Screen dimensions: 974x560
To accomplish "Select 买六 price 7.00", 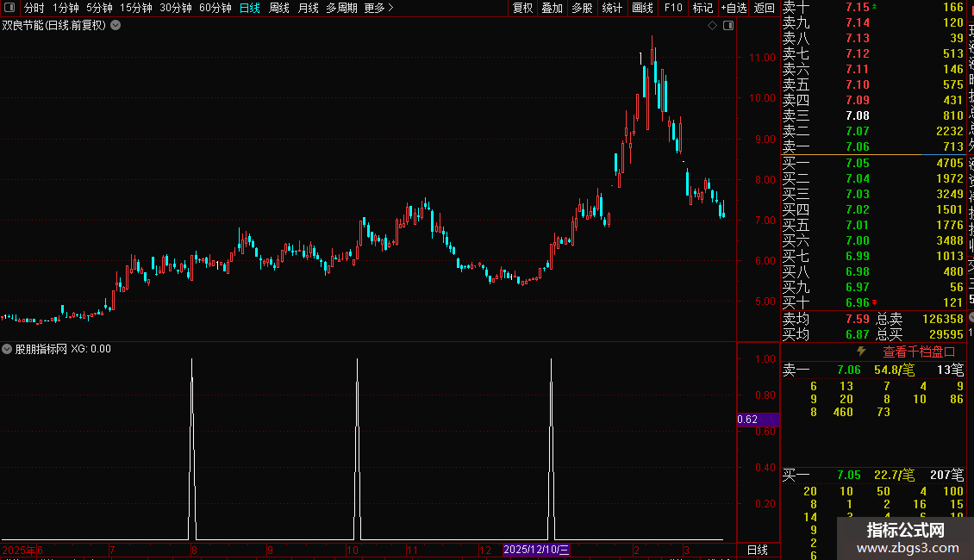I will (858, 240).
